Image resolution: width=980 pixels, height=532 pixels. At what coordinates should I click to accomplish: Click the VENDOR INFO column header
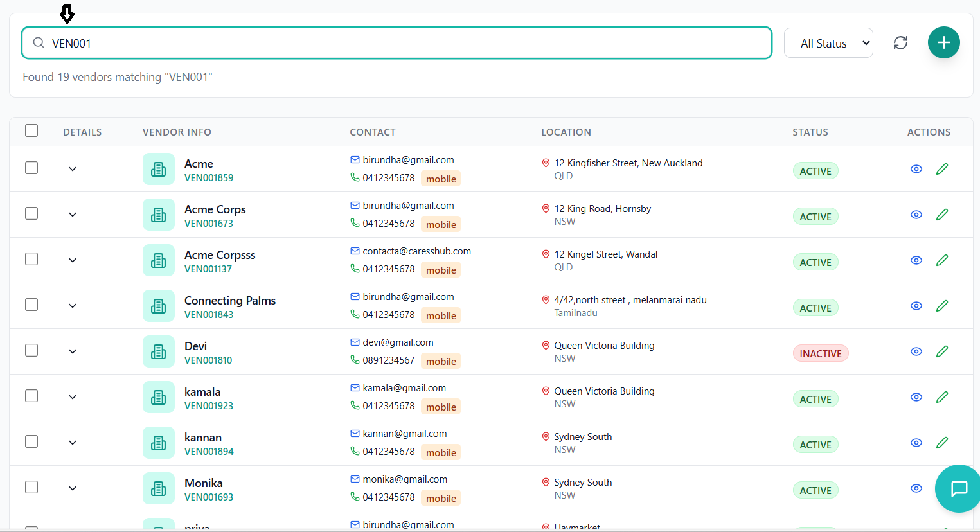[177, 132]
